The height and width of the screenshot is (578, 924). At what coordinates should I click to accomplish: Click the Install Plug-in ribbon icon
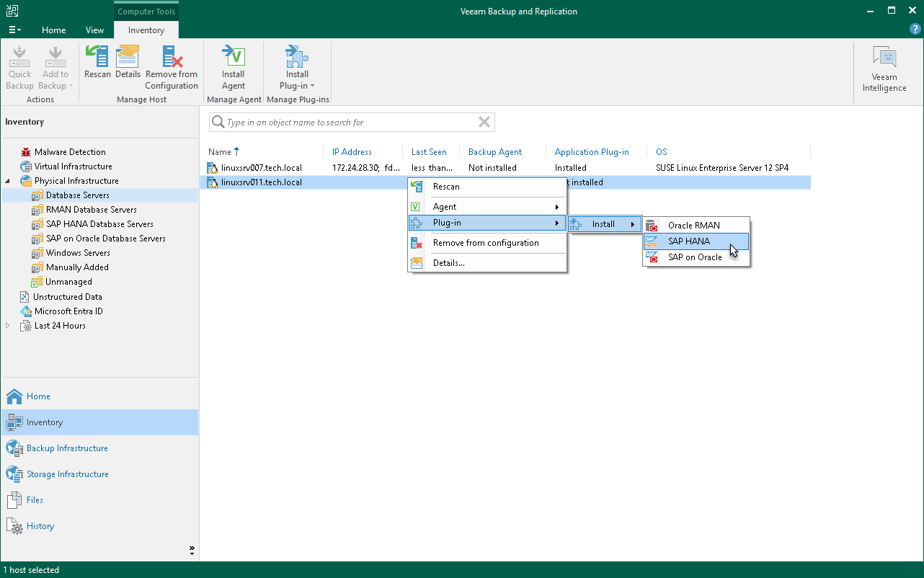coord(297,56)
